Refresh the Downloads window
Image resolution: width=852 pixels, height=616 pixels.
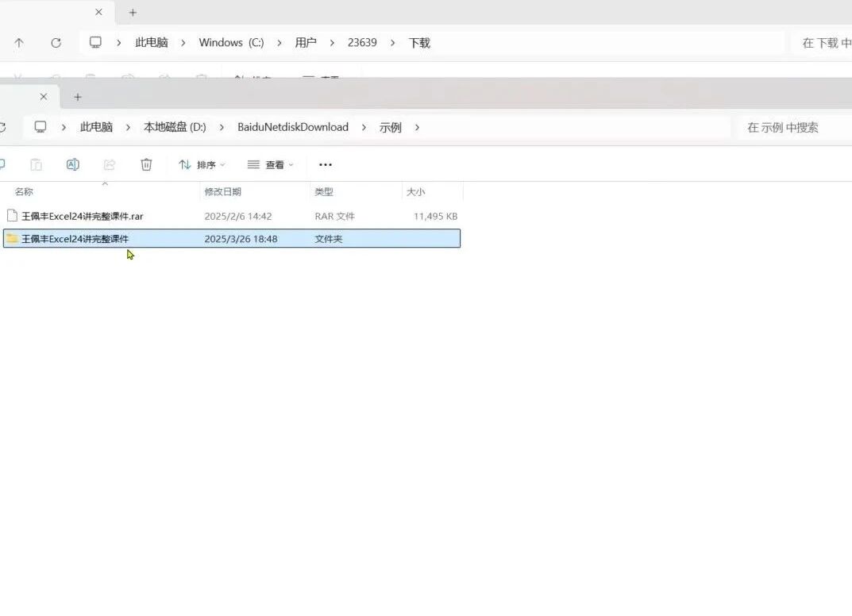coord(56,42)
